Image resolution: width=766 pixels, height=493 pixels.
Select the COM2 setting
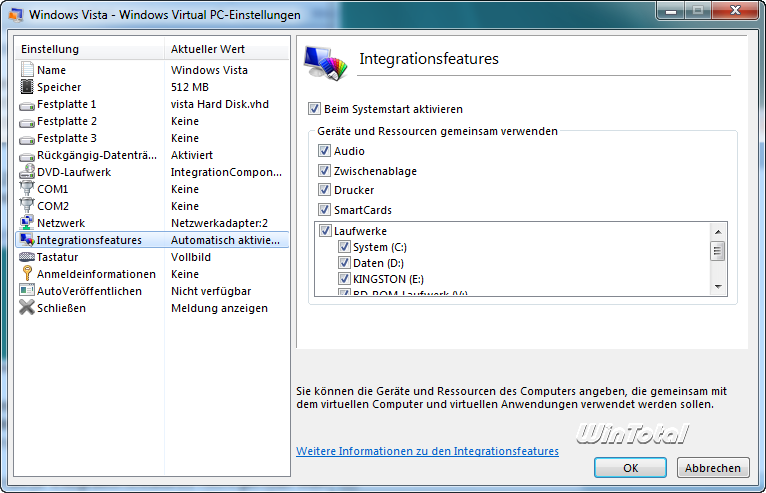152,206
